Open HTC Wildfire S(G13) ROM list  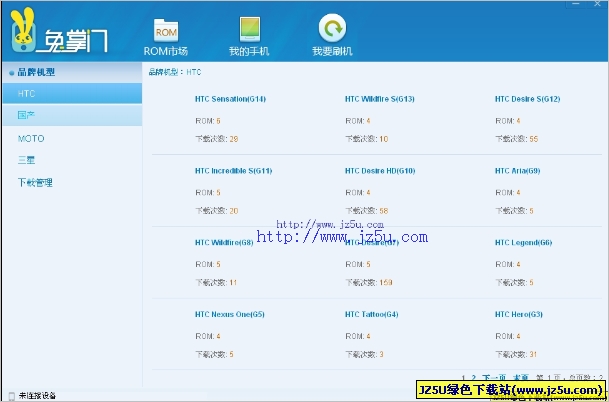point(380,99)
